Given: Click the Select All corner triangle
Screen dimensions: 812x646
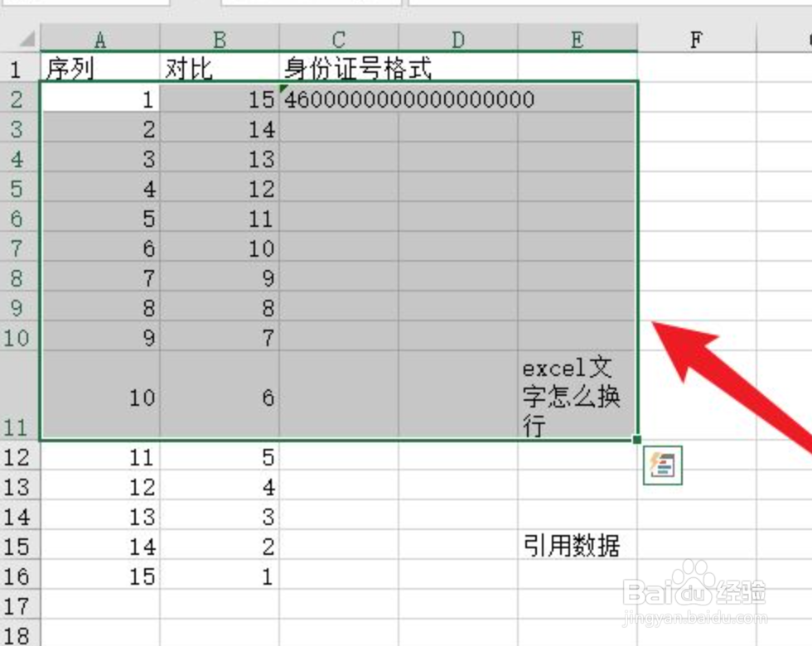Looking at the screenshot, I should (26, 39).
